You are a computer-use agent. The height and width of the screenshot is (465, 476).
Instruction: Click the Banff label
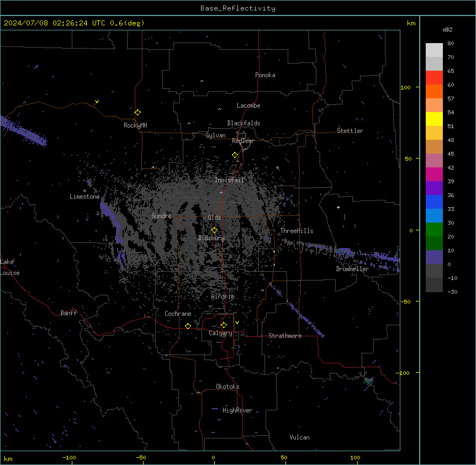pyautogui.click(x=68, y=313)
